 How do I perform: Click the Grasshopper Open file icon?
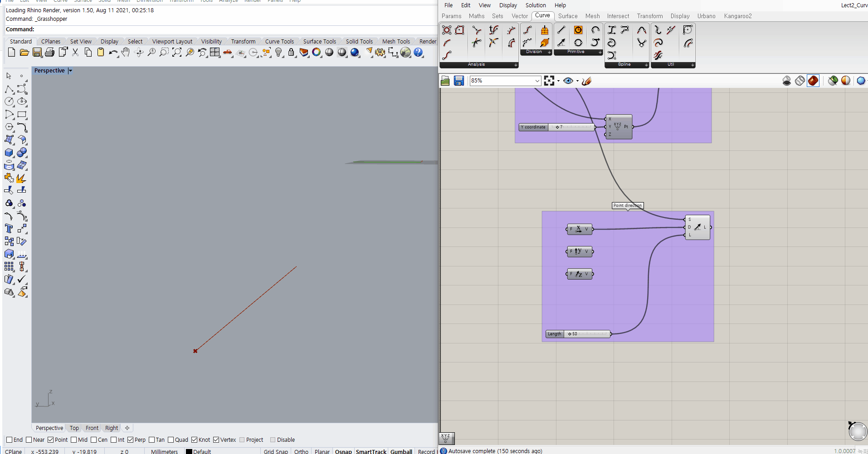click(445, 81)
